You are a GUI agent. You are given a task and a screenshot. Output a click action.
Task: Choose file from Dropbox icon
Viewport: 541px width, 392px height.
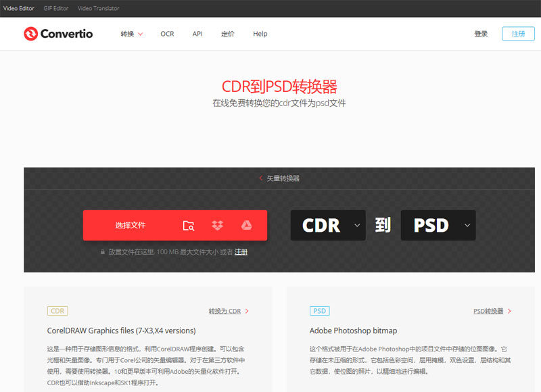[x=217, y=226]
